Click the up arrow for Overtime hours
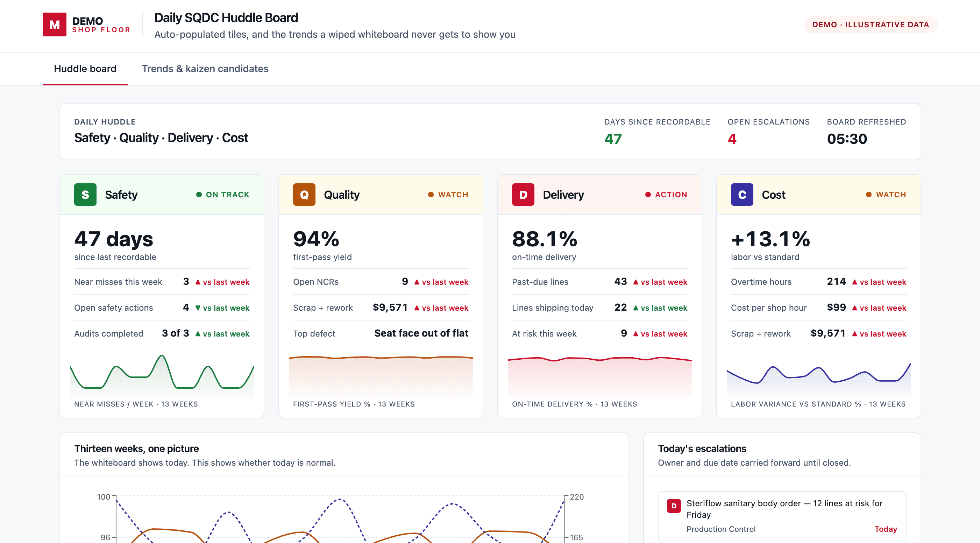 [x=854, y=282]
